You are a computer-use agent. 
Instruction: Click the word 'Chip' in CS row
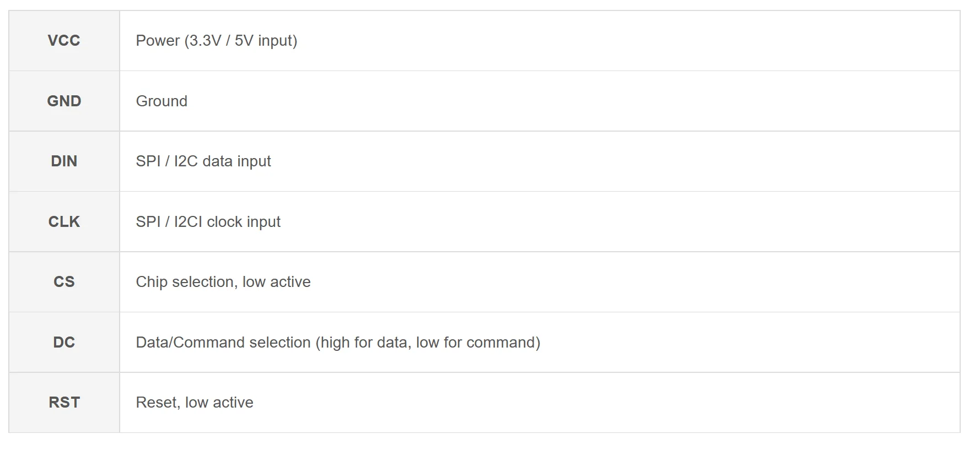pos(152,282)
